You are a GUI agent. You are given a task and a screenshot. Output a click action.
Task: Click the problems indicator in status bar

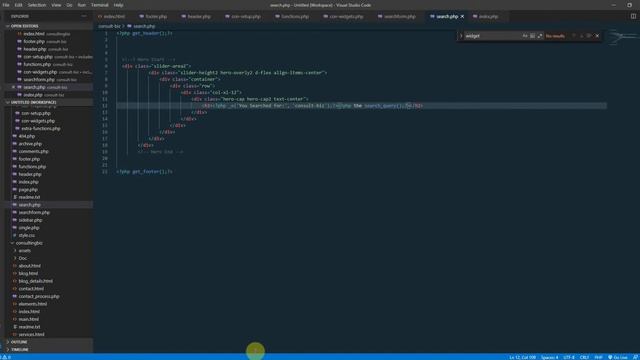[x=7, y=357]
